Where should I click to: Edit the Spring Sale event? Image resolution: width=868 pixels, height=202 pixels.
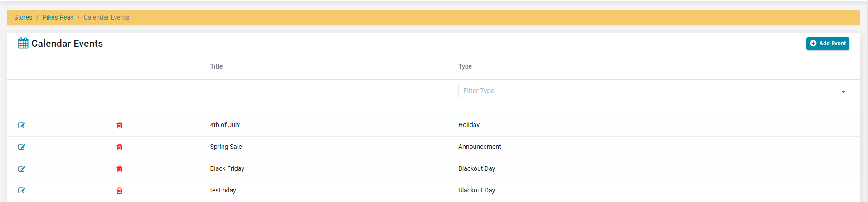coord(22,147)
